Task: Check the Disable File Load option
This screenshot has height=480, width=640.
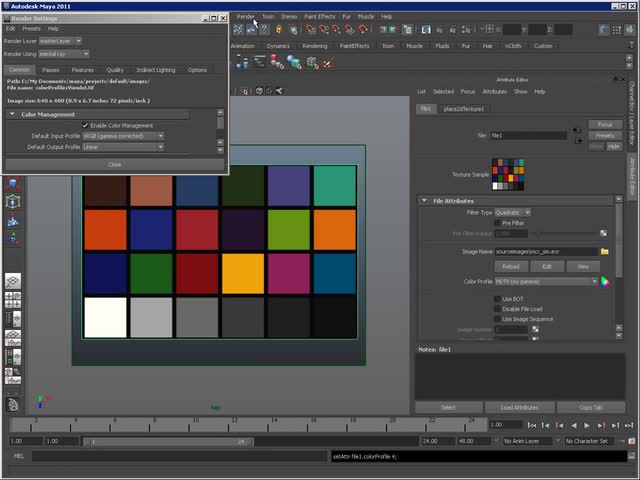Action: 498,309
